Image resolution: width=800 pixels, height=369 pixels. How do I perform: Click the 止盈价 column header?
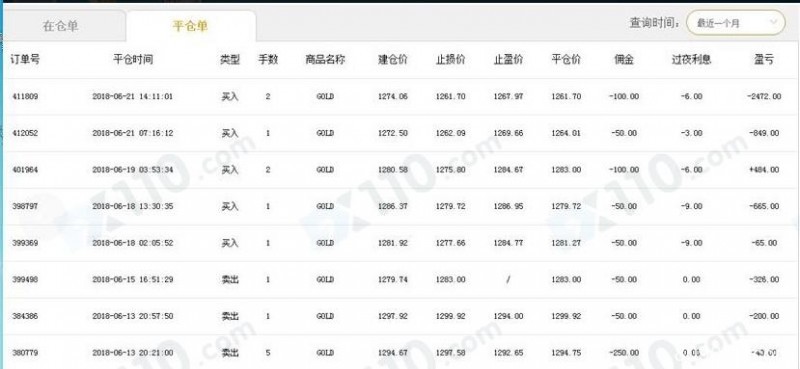tap(508, 59)
